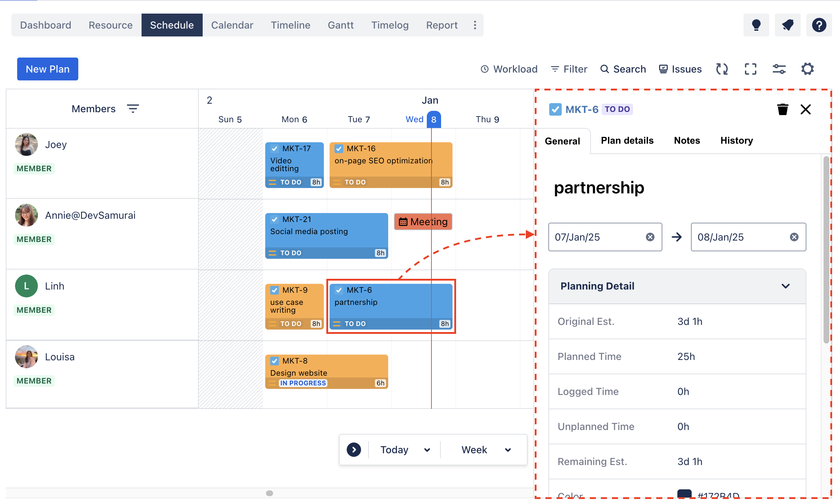Click the Workload button

click(509, 69)
